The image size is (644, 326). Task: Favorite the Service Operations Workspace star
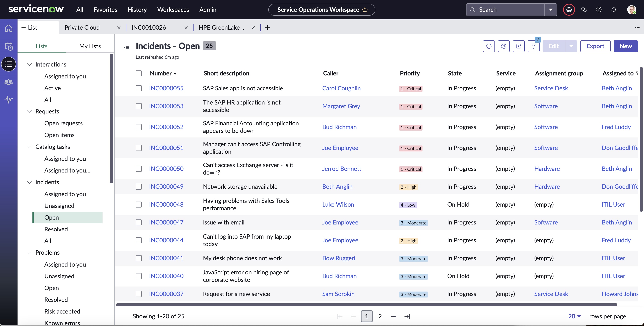(x=365, y=10)
